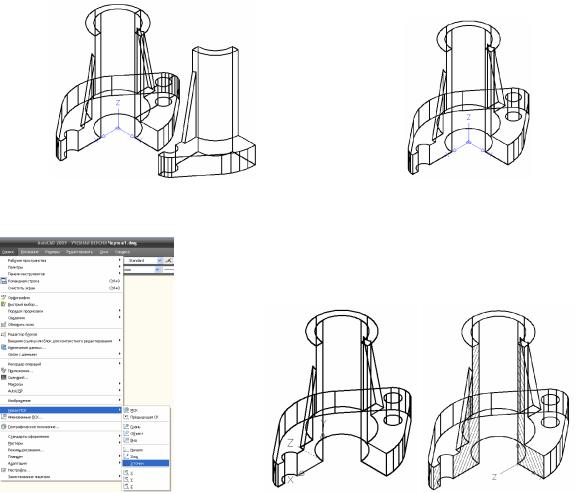Select highlighted 3 точки submenu item
The height and width of the screenshot is (493, 578).
coord(146,463)
